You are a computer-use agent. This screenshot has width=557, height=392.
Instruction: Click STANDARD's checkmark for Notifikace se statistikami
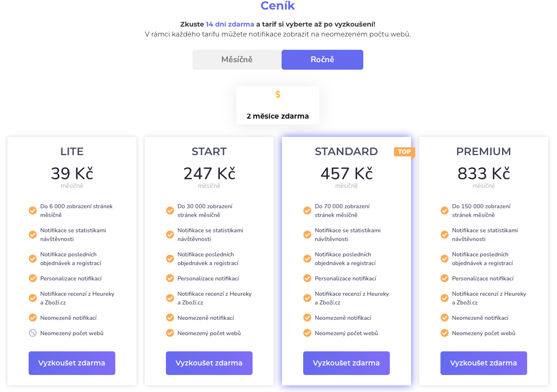(307, 234)
